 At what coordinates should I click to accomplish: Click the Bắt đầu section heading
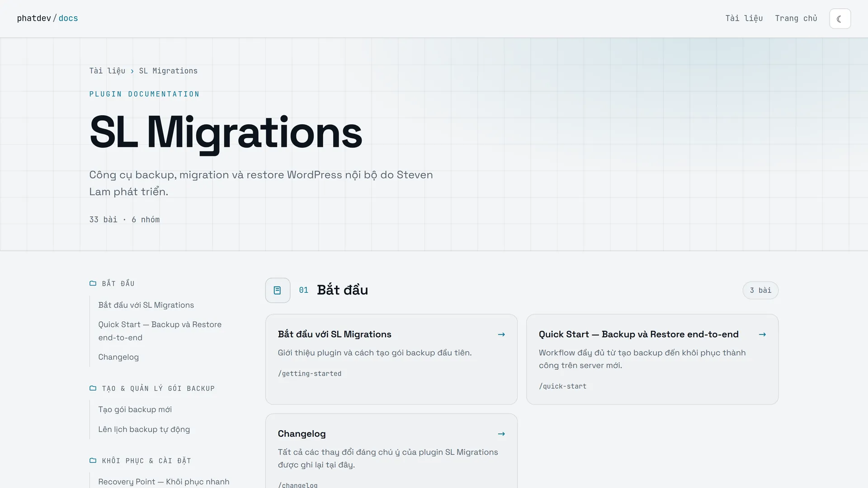pos(342,290)
